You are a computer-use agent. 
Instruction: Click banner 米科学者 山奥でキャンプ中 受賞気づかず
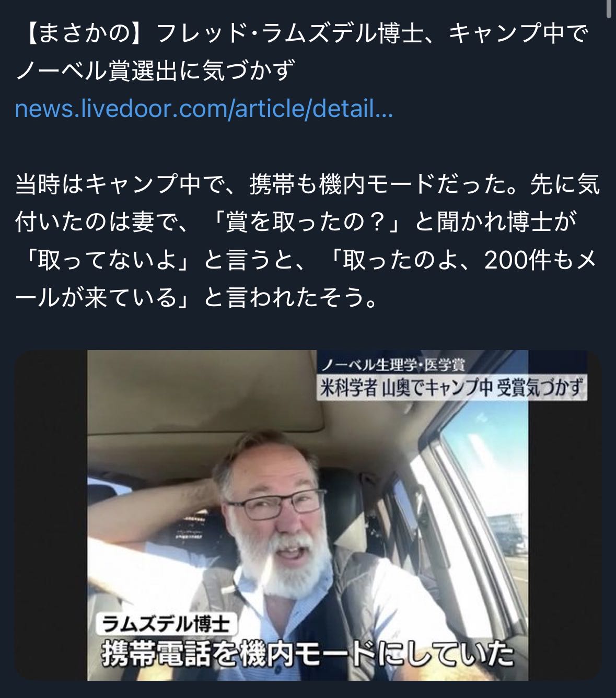tap(451, 388)
